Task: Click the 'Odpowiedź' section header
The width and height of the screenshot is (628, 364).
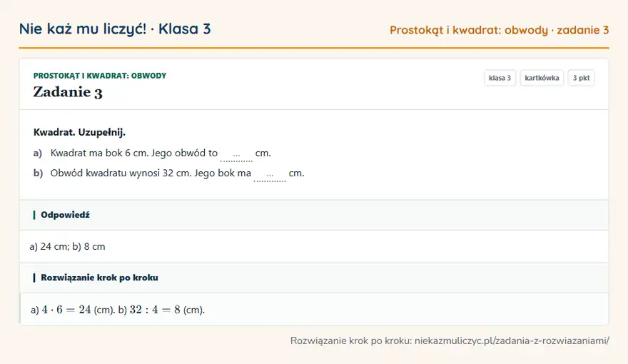Action: point(65,215)
